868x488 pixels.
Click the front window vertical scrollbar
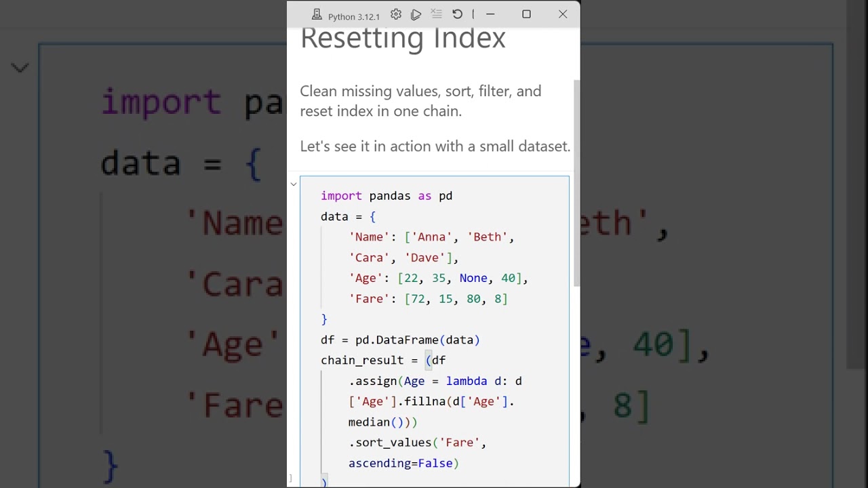(577, 182)
